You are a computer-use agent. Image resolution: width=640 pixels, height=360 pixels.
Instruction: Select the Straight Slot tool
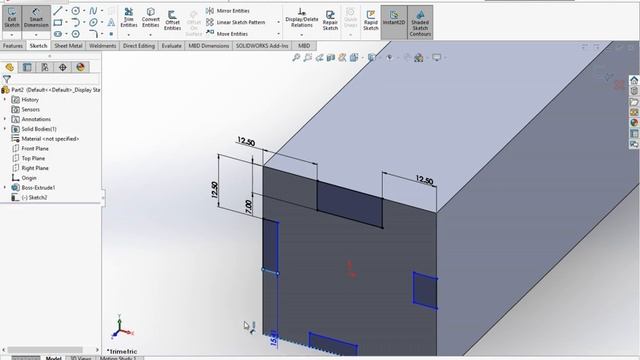[58, 34]
